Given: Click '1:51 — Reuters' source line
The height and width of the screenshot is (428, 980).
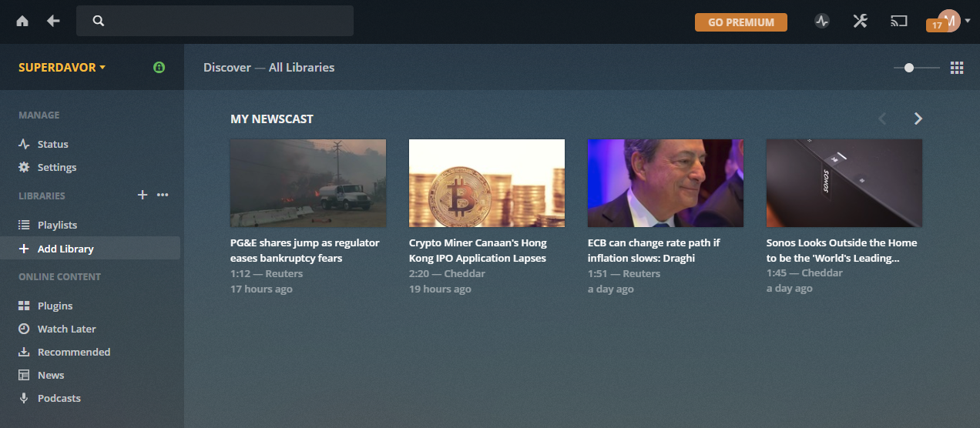Looking at the screenshot, I should (x=624, y=273).
